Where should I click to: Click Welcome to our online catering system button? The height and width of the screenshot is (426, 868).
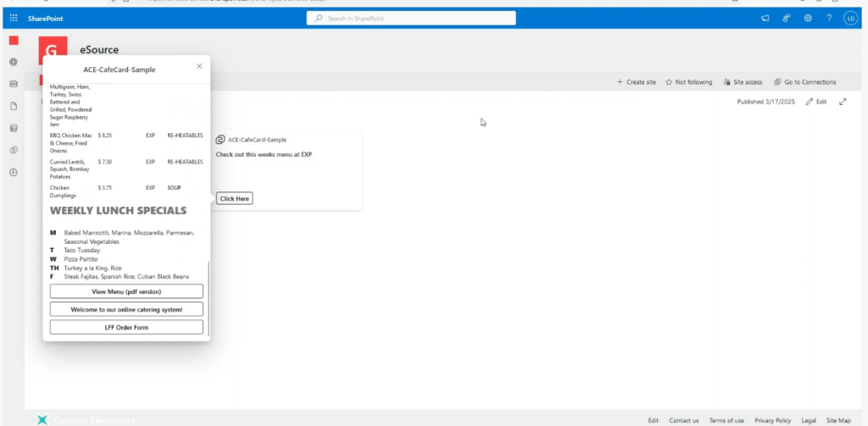coord(126,309)
